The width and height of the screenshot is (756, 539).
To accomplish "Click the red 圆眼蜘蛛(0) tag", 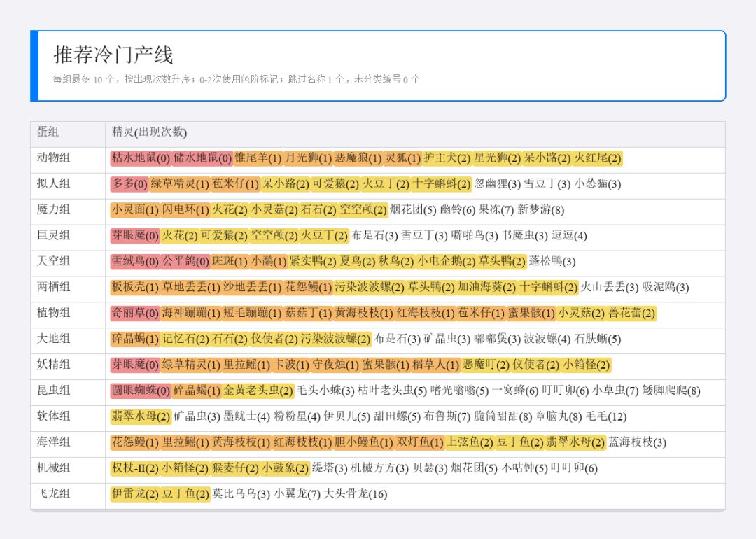I will (141, 391).
